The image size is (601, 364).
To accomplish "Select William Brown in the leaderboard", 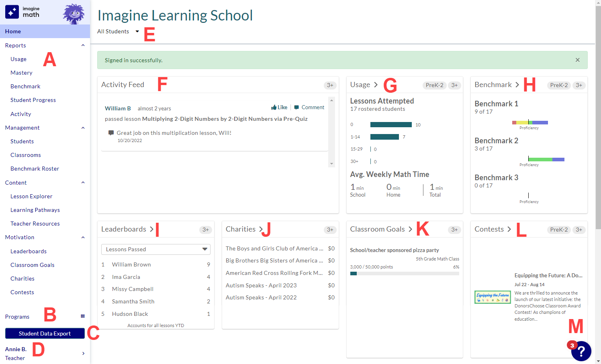I will tap(131, 264).
